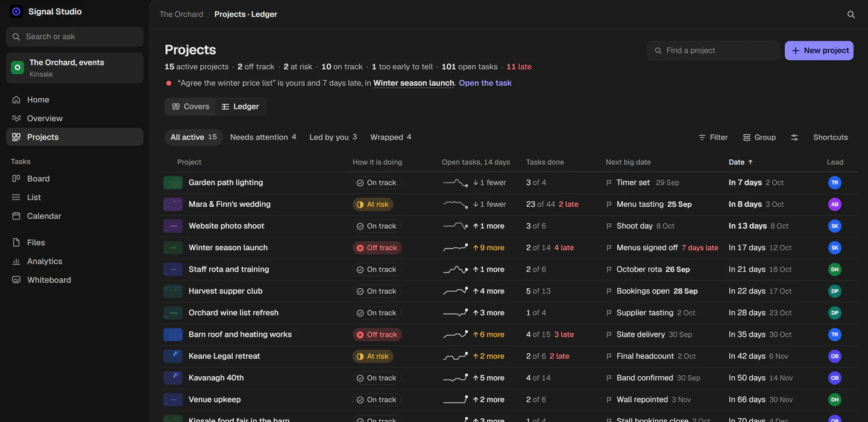Open the Winter season launch link in alert
Viewport: 868px width, 422px height.
coord(414,83)
